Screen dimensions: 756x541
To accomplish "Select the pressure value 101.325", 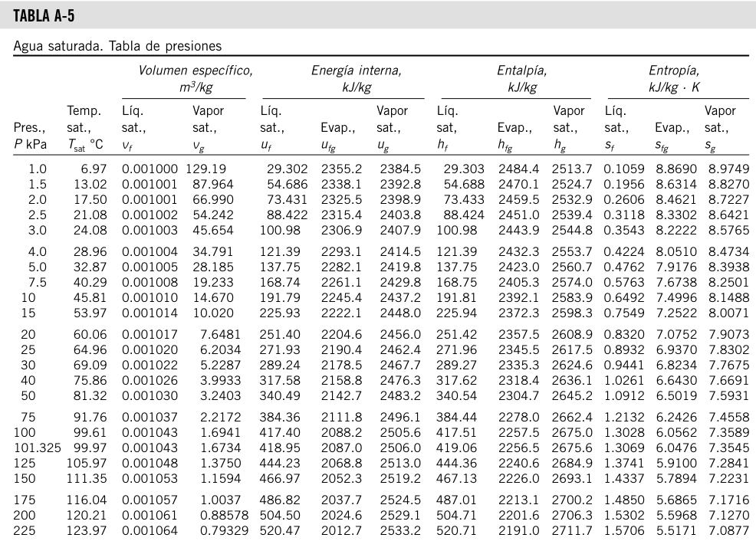I will (37, 448).
